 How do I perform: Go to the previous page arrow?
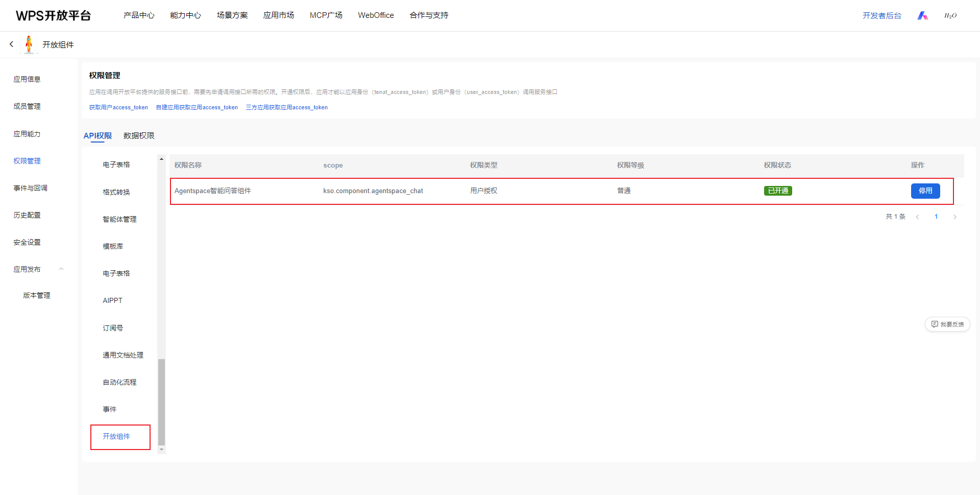[917, 217]
